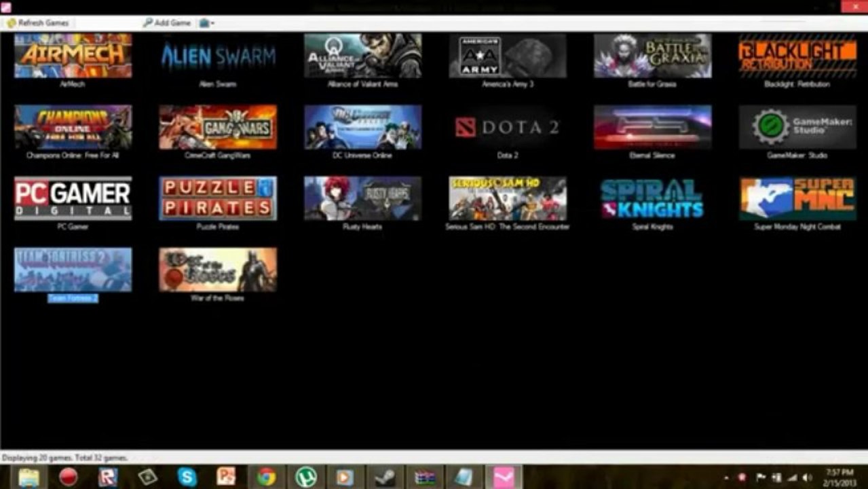Open uTorrent from the taskbar
868x489 pixels.
pos(306,477)
